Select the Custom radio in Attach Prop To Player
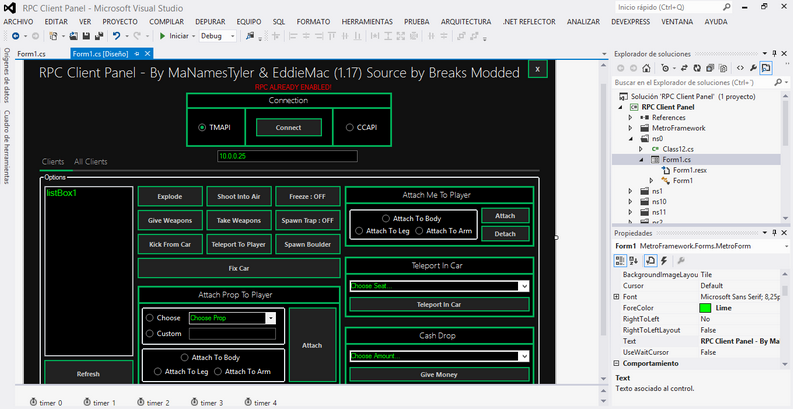793x409 pixels. [150, 333]
